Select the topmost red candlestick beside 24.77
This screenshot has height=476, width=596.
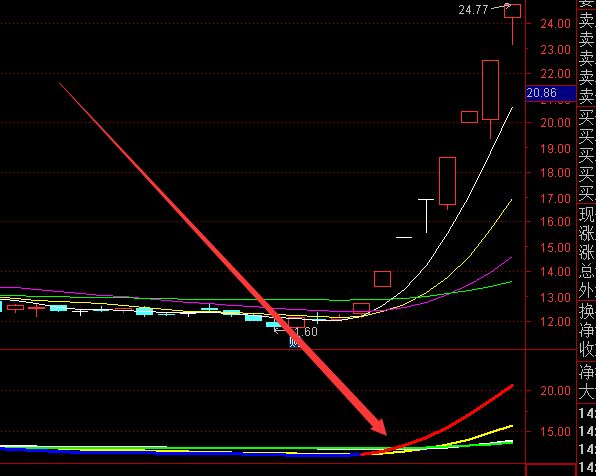(512, 11)
